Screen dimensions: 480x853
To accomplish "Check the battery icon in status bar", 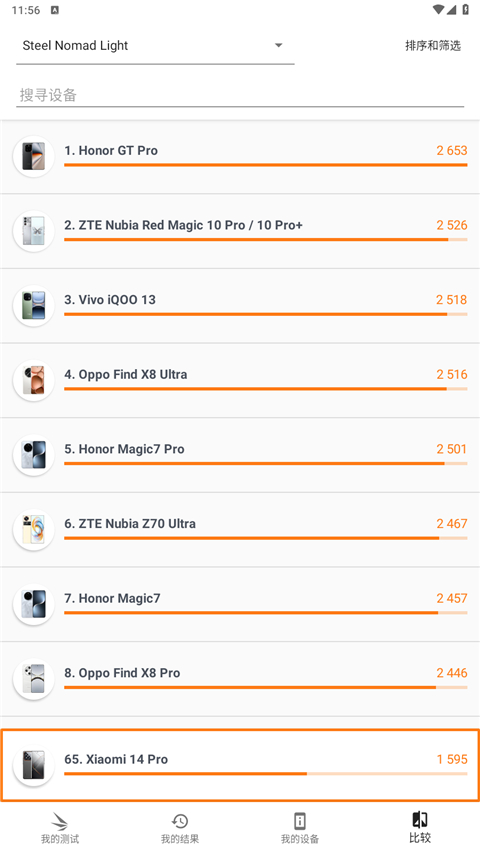I will [466, 9].
